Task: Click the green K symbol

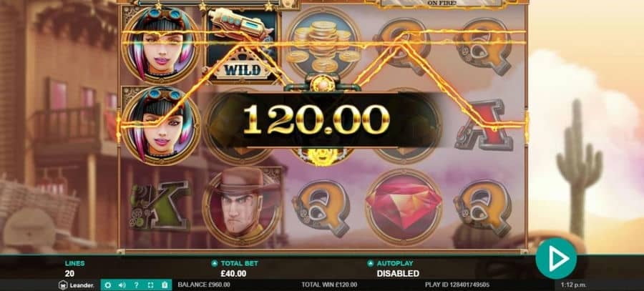Action: [x=160, y=205]
